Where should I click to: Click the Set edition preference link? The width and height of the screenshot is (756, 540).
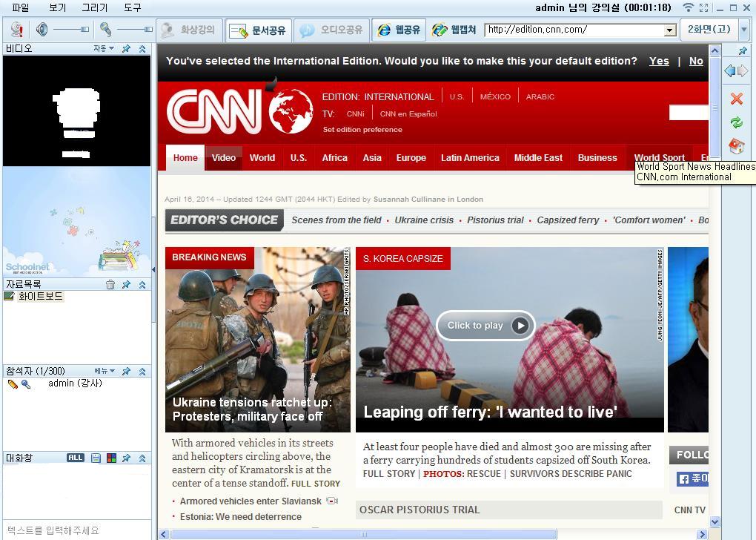362,129
